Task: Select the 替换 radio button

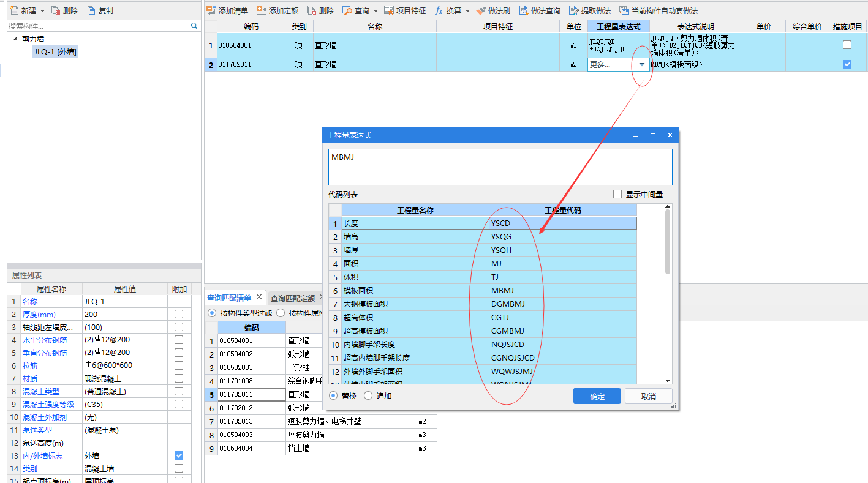Action: 333,395
